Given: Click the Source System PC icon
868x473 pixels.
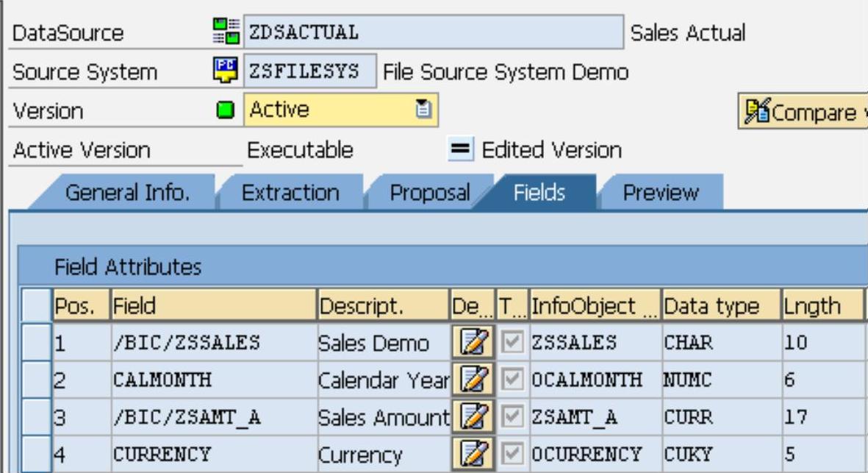Looking at the screenshot, I should coord(220,72).
